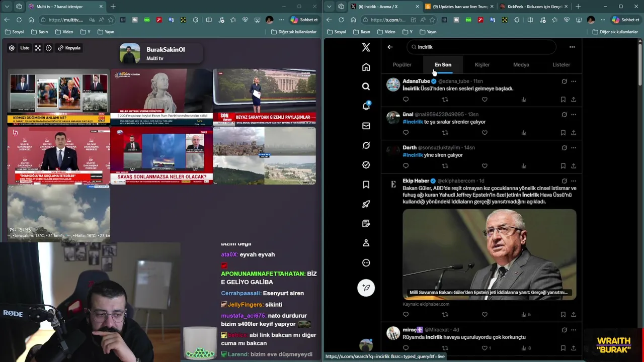Click the Liste button in Multi tv
Image resolution: width=644 pixels, height=362 pixels.
coord(25,48)
